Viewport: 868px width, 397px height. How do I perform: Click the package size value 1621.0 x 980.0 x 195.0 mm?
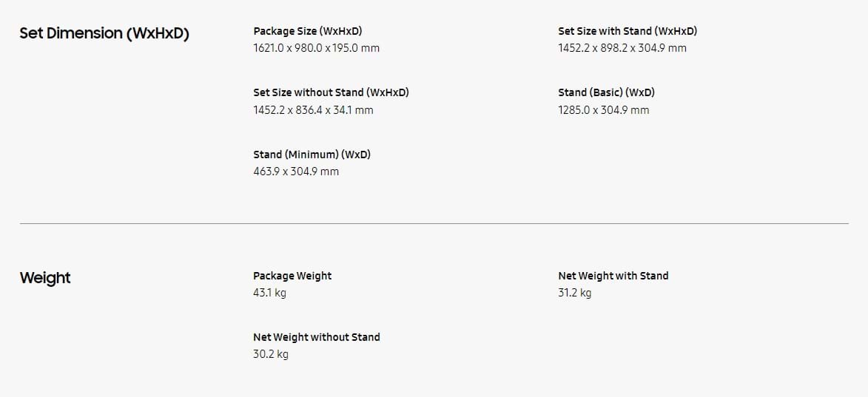click(x=316, y=48)
